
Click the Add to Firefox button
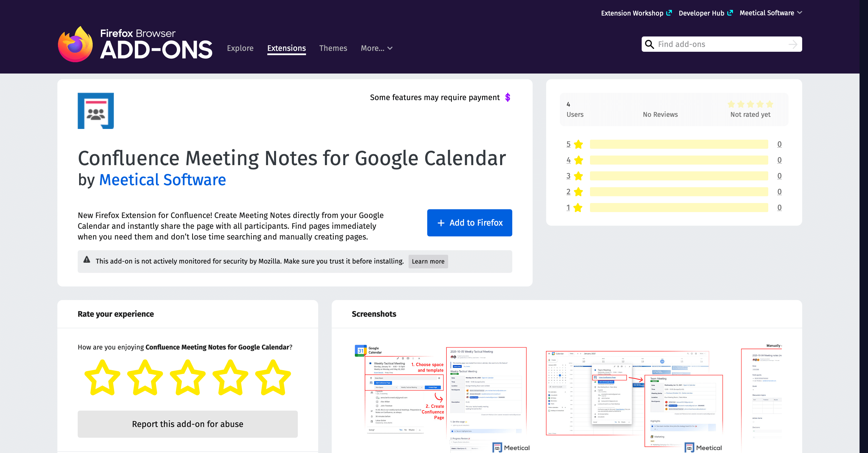tap(469, 223)
